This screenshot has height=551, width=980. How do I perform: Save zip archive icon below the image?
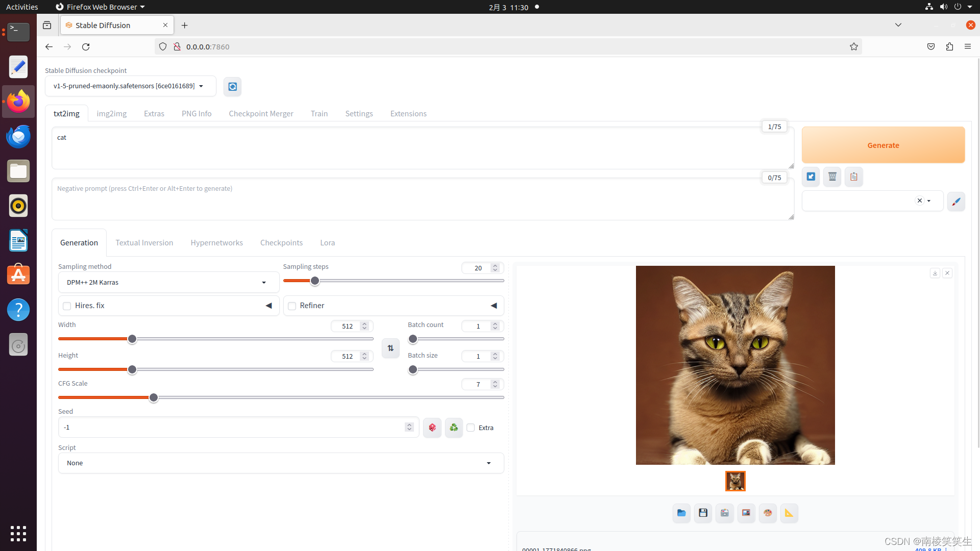[x=724, y=513]
